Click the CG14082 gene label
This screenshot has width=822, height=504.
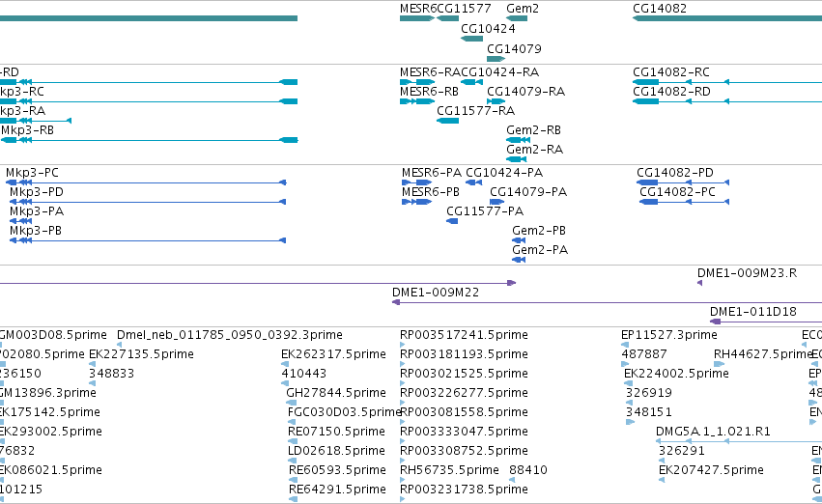[660, 9]
